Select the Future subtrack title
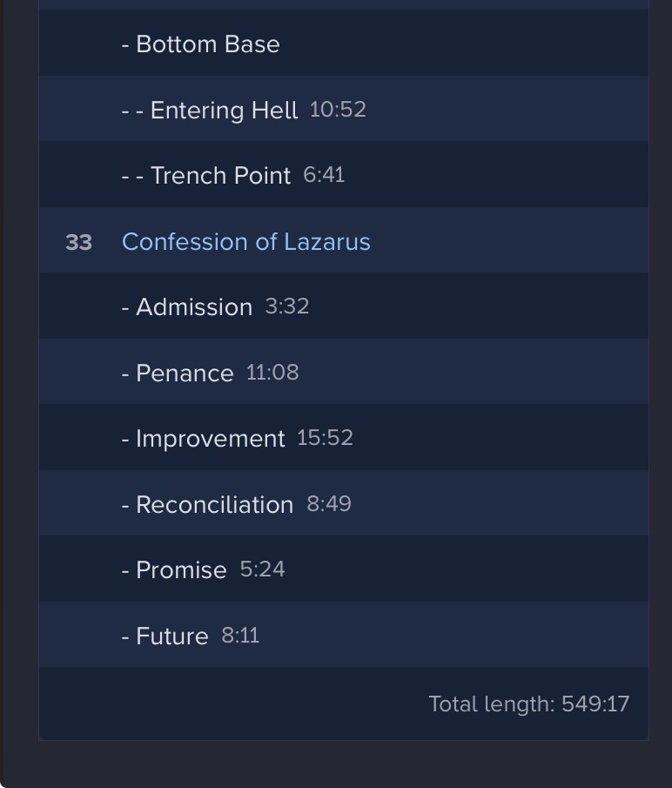 click(x=165, y=636)
